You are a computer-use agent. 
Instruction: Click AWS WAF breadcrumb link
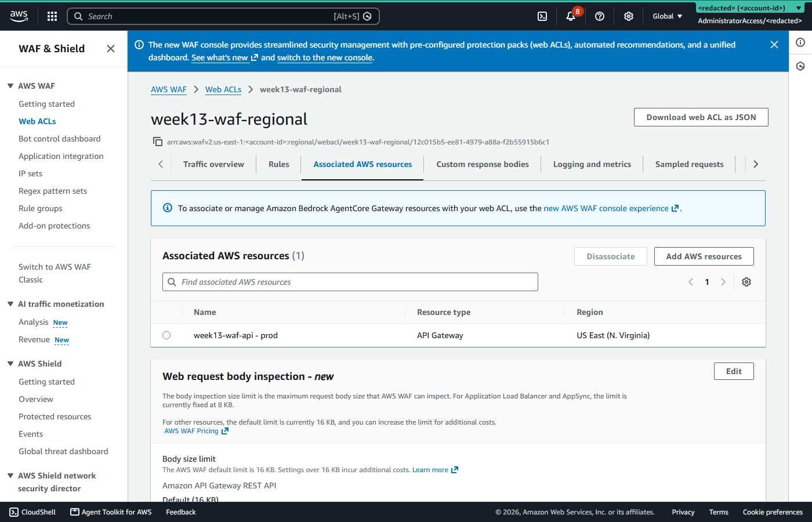pyautogui.click(x=169, y=89)
